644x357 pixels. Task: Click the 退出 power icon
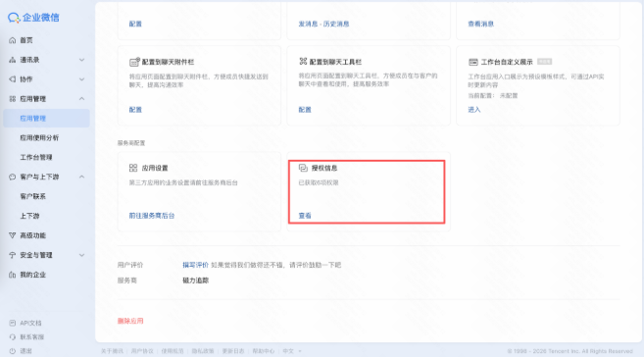[x=13, y=351]
